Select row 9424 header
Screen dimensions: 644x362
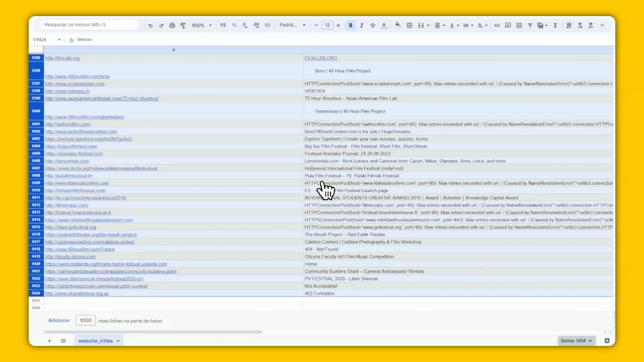click(x=36, y=294)
